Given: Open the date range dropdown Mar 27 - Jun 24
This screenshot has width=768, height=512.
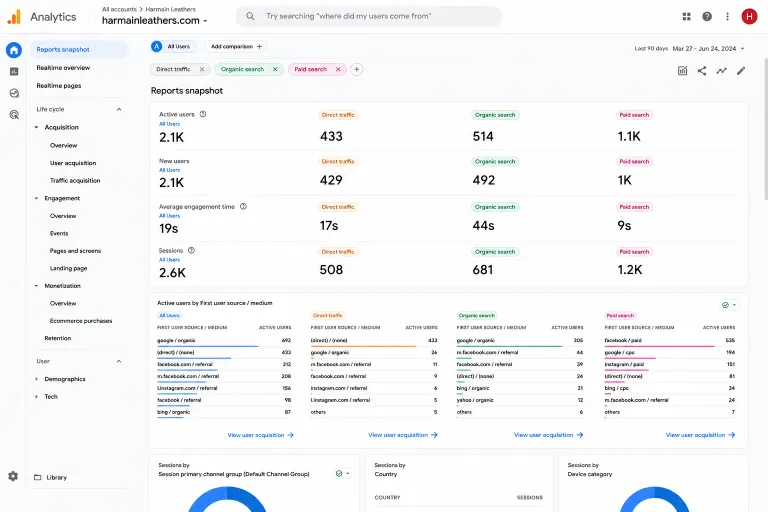Looking at the screenshot, I should click(708, 49).
